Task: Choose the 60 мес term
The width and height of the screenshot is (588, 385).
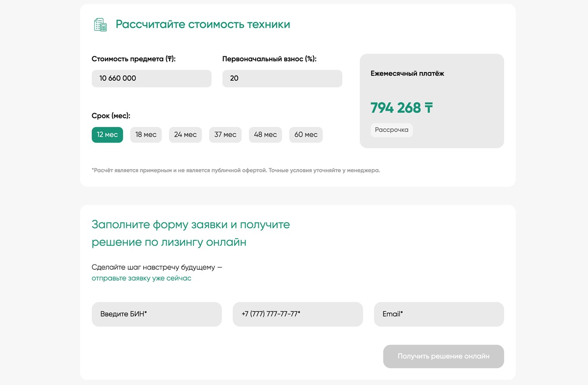Action: [x=306, y=135]
